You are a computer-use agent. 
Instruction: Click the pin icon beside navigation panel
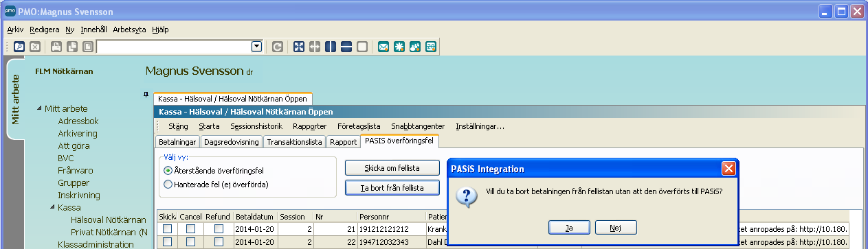coord(146,94)
